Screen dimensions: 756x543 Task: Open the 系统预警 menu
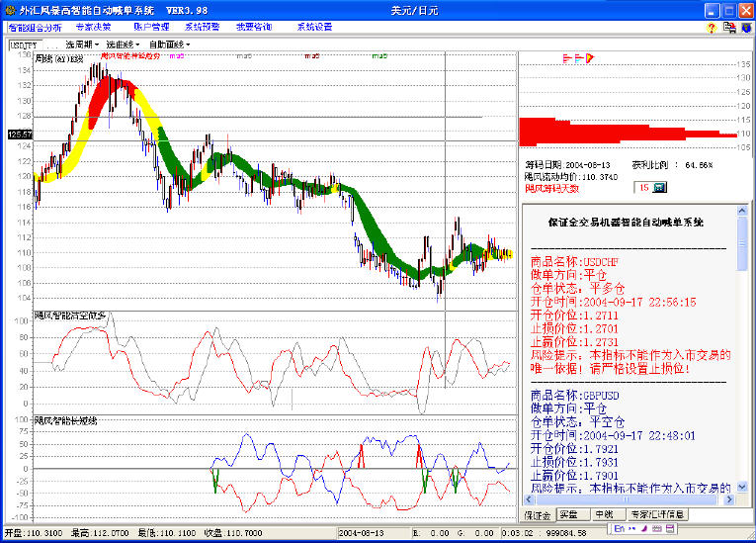202,27
